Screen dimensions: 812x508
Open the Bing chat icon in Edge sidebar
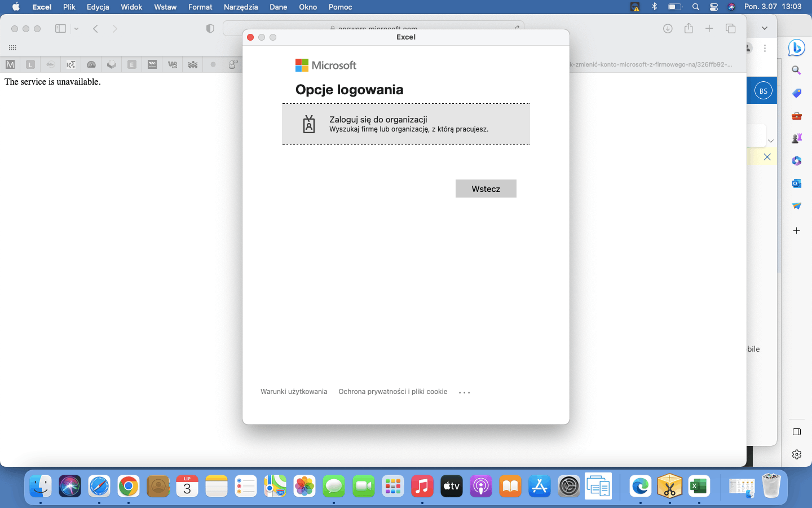pos(796,48)
